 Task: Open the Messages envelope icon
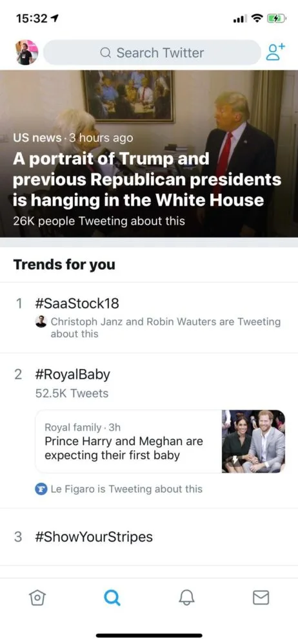pyautogui.click(x=261, y=598)
